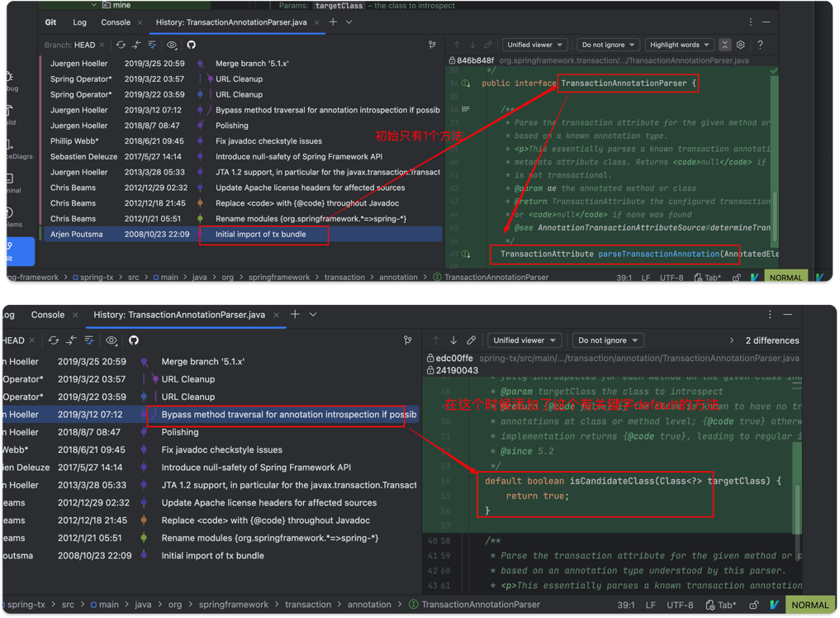
Task: Toggle the eye view options icon in the upper toolbar
Action: 172,45
